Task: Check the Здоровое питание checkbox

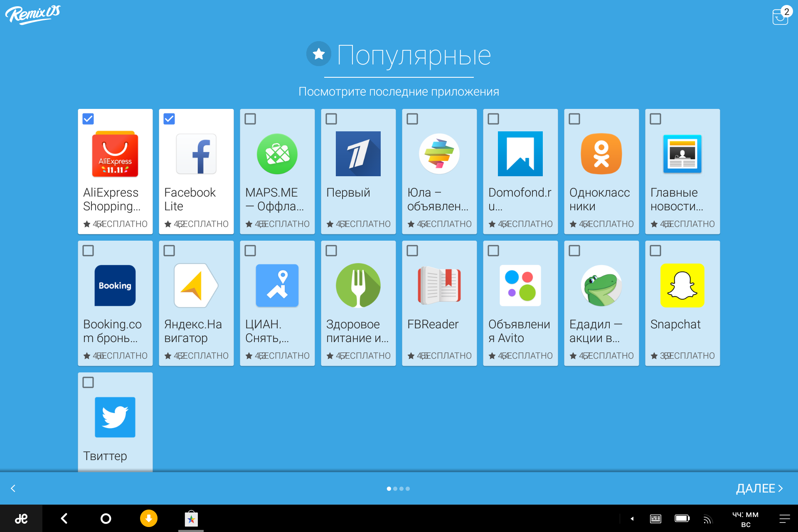Action: click(331, 251)
